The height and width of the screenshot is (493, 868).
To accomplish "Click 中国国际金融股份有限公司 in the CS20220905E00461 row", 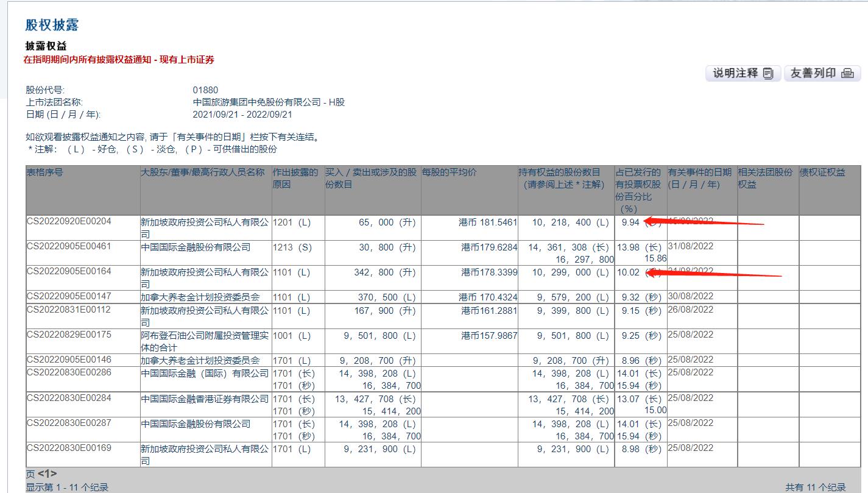I will (x=196, y=247).
